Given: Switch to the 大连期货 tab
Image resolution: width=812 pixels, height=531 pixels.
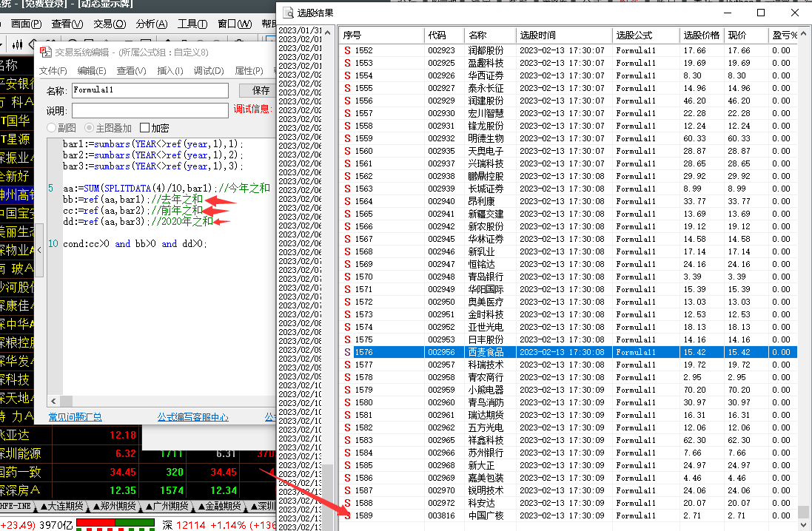Looking at the screenshot, I should (61, 506).
